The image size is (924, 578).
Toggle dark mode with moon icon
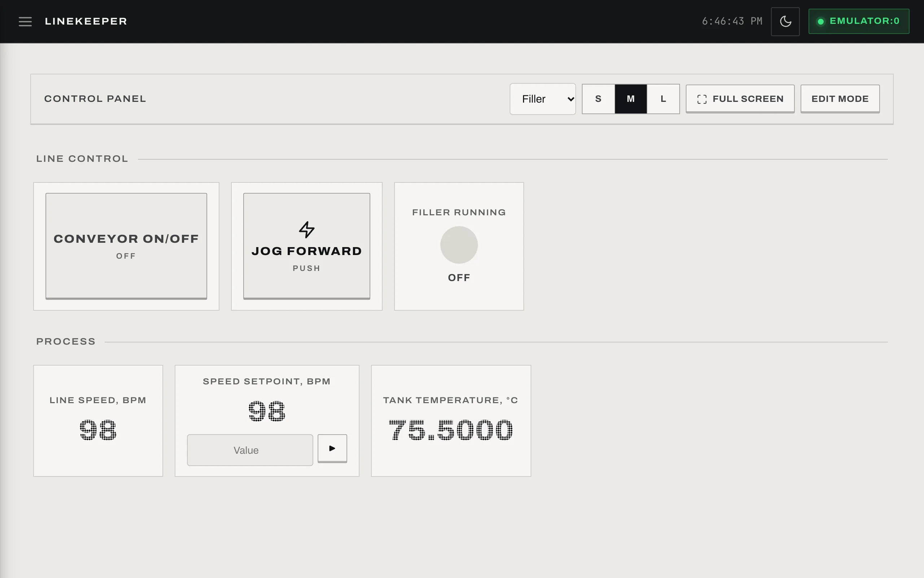coord(785,21)
